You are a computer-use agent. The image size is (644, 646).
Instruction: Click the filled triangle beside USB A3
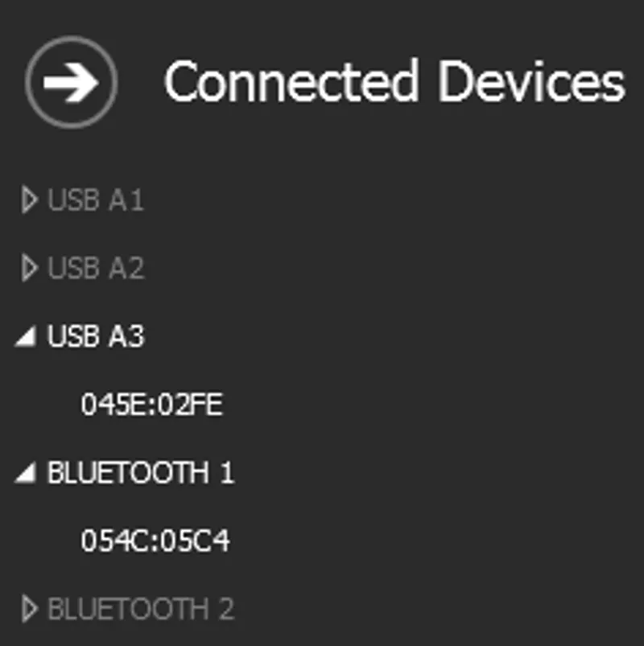27,338
